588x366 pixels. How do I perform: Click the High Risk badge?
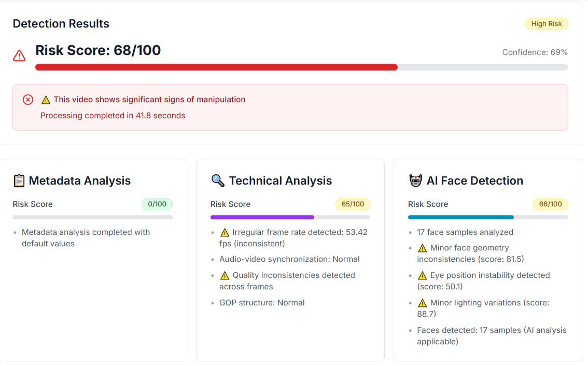coord(547,24)
